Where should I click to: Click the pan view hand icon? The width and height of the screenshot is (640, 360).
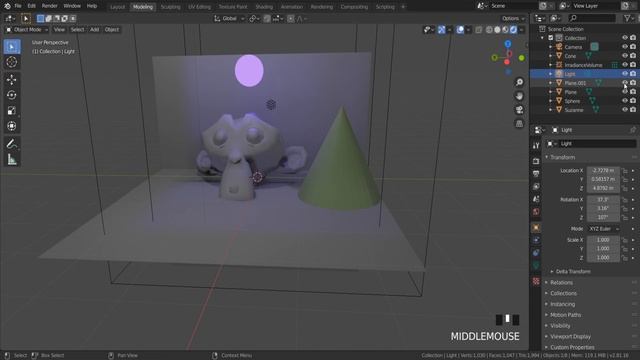point(519,96)
